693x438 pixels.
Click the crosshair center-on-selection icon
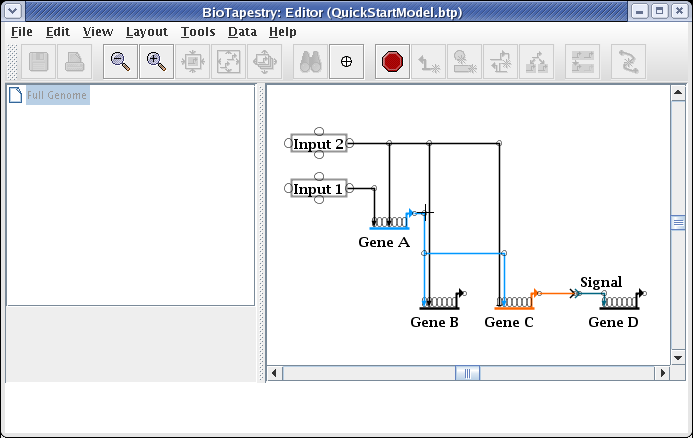[346, 62]
